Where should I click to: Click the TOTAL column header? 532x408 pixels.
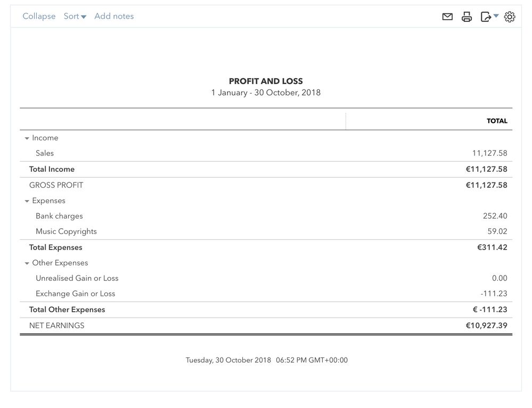click(x=497, y=121)
